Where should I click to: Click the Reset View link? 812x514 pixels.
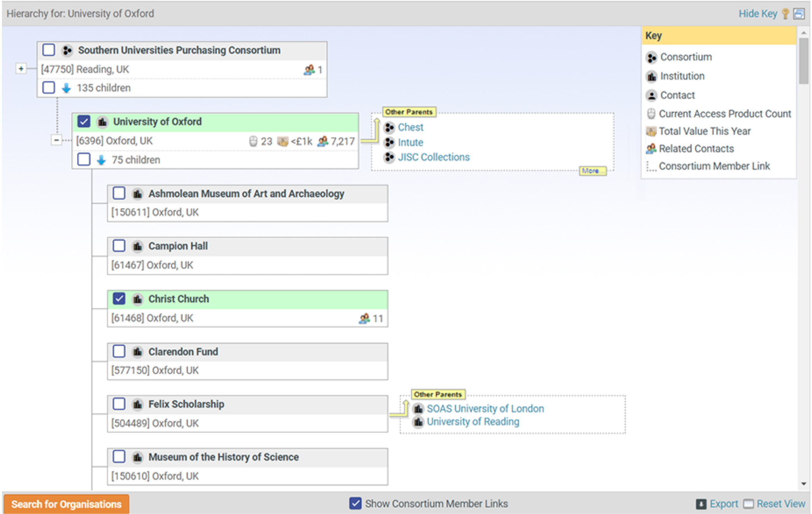(780, 504)
